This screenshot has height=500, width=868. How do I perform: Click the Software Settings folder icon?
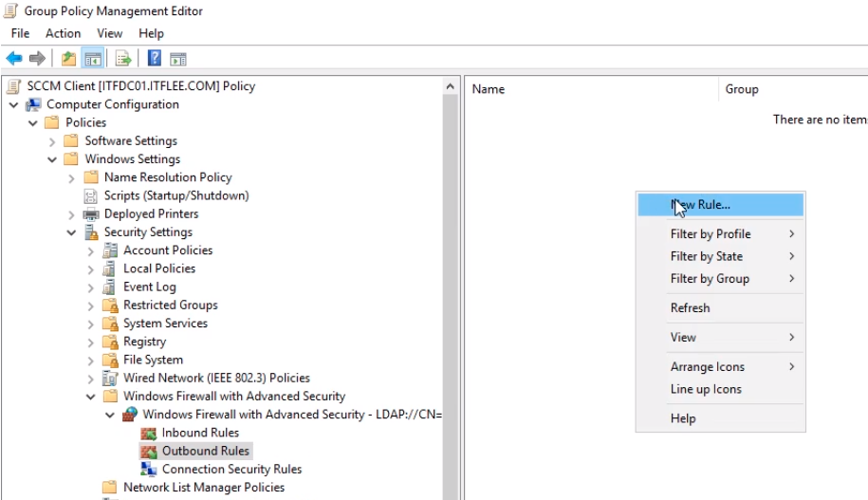[x=71, y=140]
